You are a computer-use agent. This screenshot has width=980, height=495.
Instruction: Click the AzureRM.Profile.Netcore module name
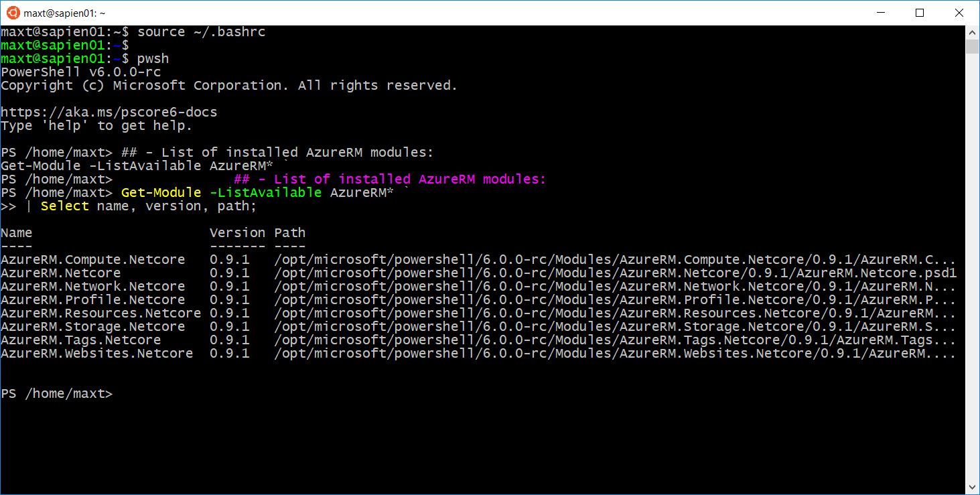point(93,300)
